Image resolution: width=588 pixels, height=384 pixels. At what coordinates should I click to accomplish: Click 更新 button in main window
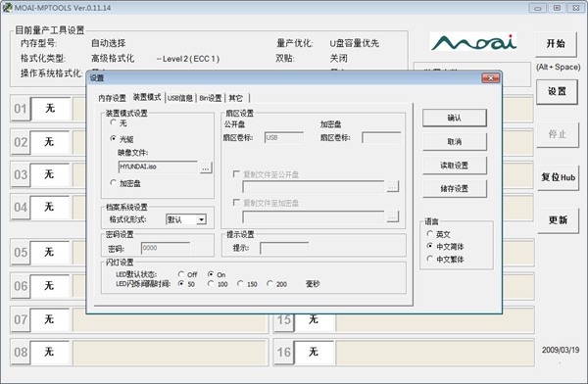pyautogui.click(x=558, y=220)
